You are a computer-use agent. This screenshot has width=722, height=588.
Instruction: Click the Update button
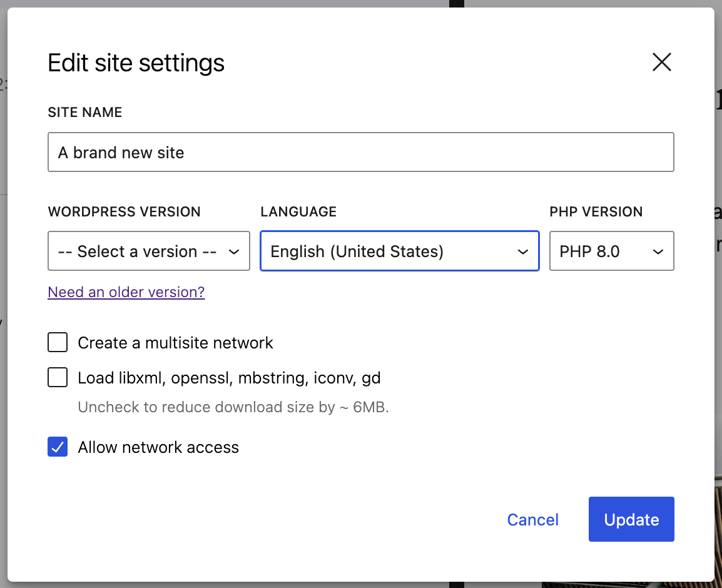[x=631, y=519]
